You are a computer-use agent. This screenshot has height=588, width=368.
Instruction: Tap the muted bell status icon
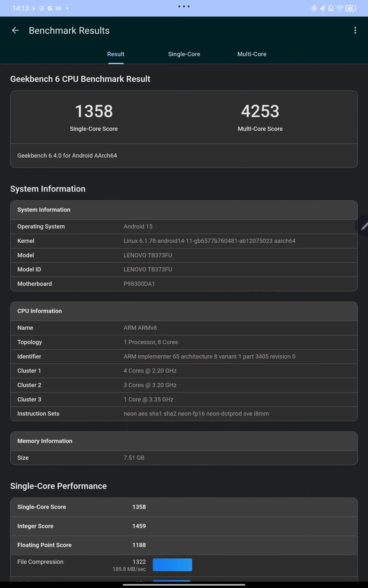(331, 8)
